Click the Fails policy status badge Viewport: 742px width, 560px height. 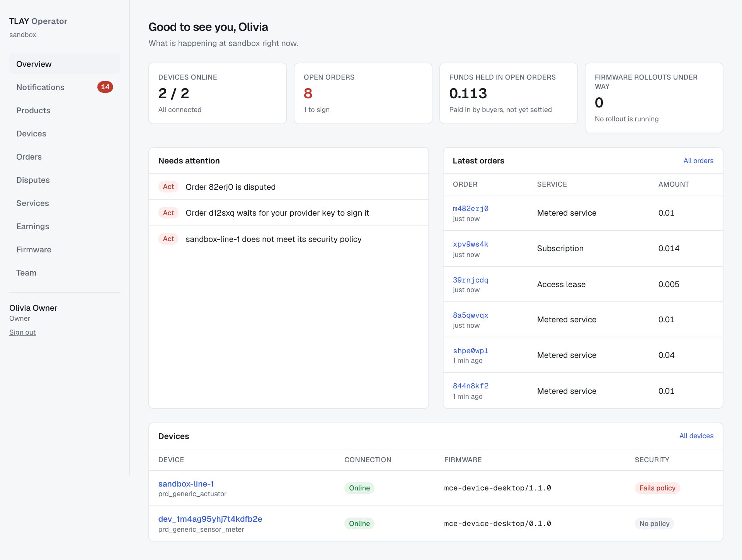657,488
